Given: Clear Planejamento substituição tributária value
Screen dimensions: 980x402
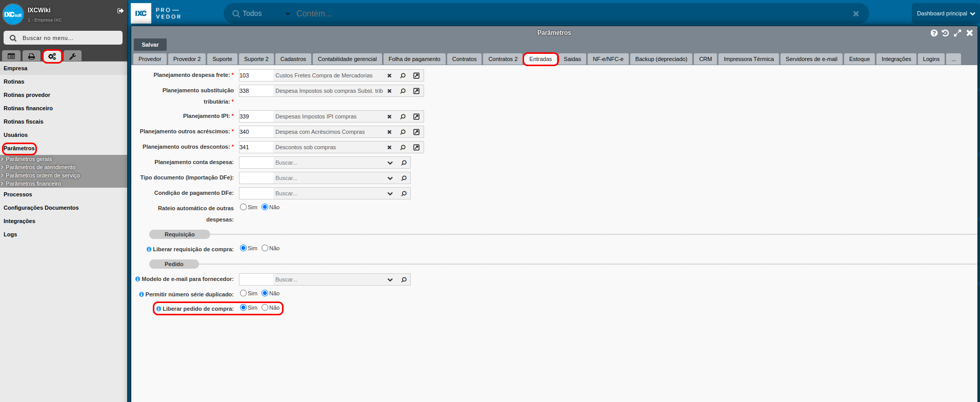Looking at the screenshot, I should (x=389, y=91).
